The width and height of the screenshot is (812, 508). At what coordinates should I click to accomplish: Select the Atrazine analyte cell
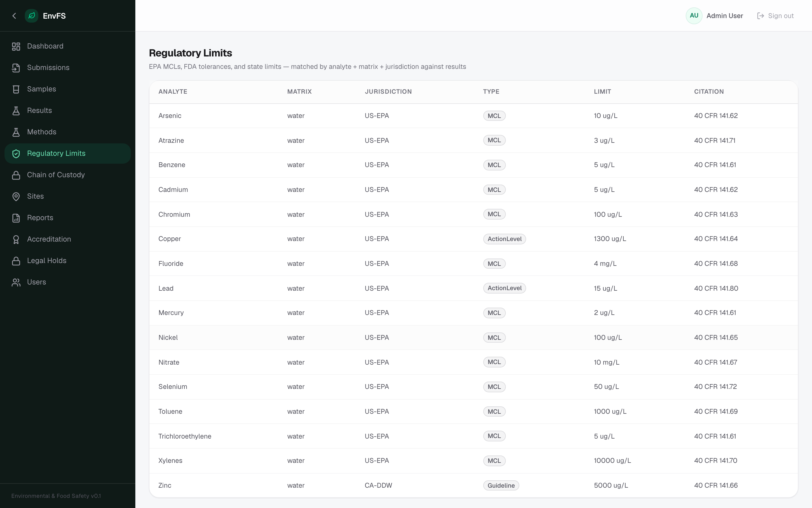(x=171, y=141)
